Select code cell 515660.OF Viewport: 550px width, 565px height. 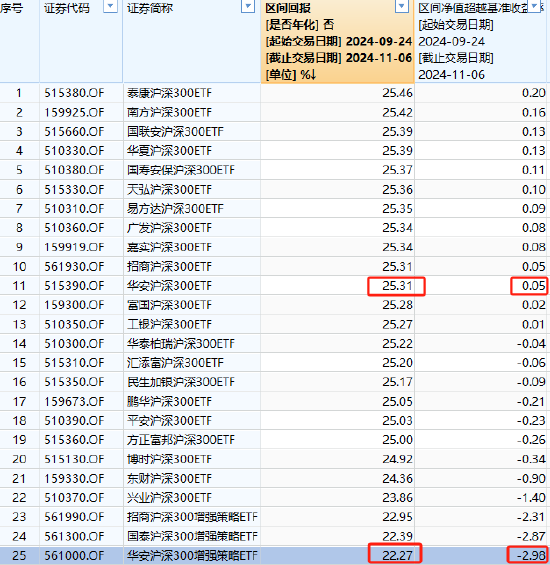click(74, 132)
